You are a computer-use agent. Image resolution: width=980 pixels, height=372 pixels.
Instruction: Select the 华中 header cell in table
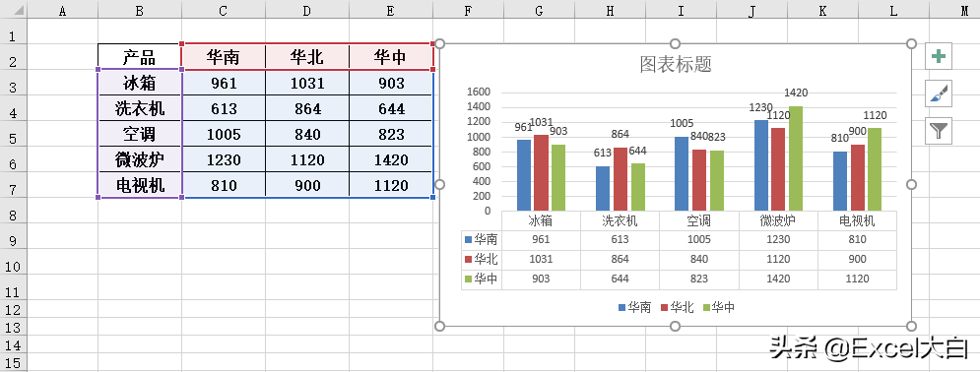pyautogui.click(x=391, y=57)
